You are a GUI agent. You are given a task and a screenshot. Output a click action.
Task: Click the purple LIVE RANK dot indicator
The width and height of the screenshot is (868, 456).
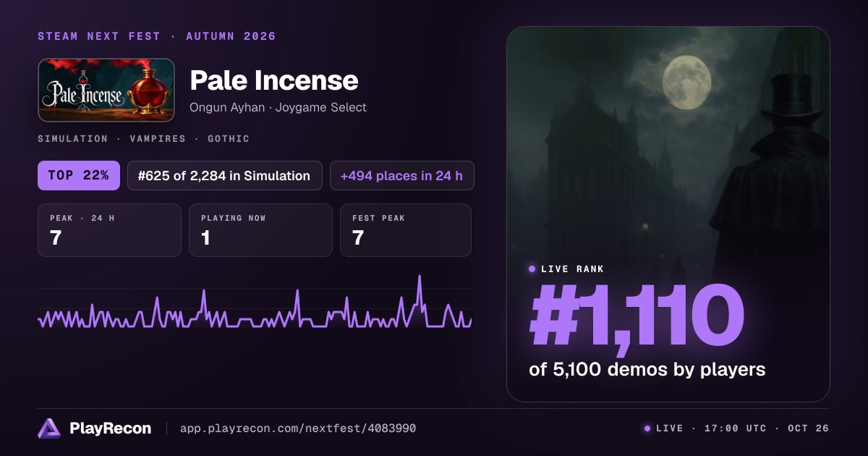pos(532,269)
